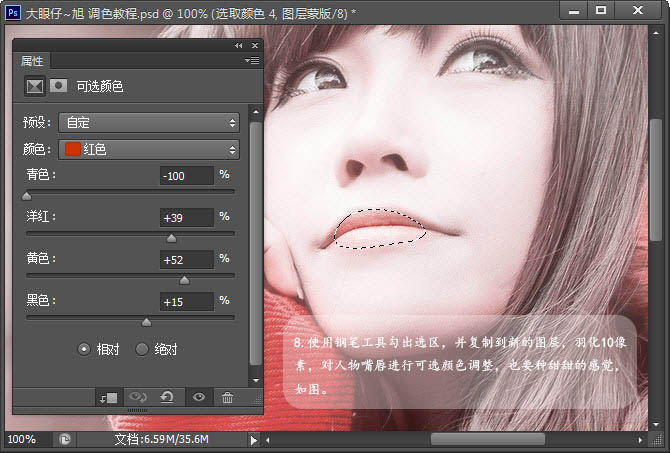Expand the status bar document info arrow
Image resolution: width=670 pixels, height=453 pixels.
[x=253, y=439]
